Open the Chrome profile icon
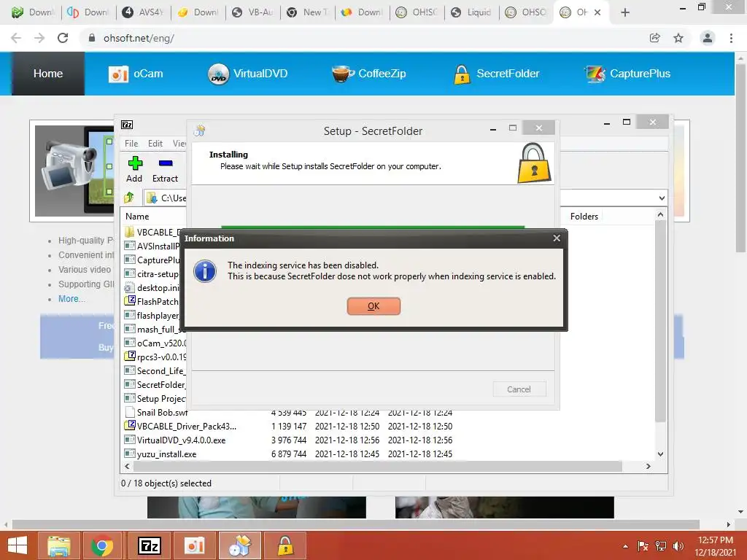Viewport: 747px width, 560px height. coord(708,38)
